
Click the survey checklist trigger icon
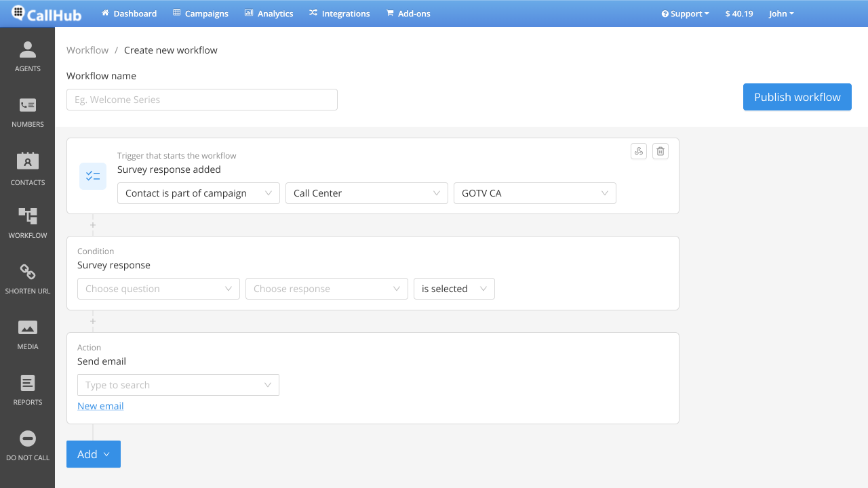coord(93,176)
